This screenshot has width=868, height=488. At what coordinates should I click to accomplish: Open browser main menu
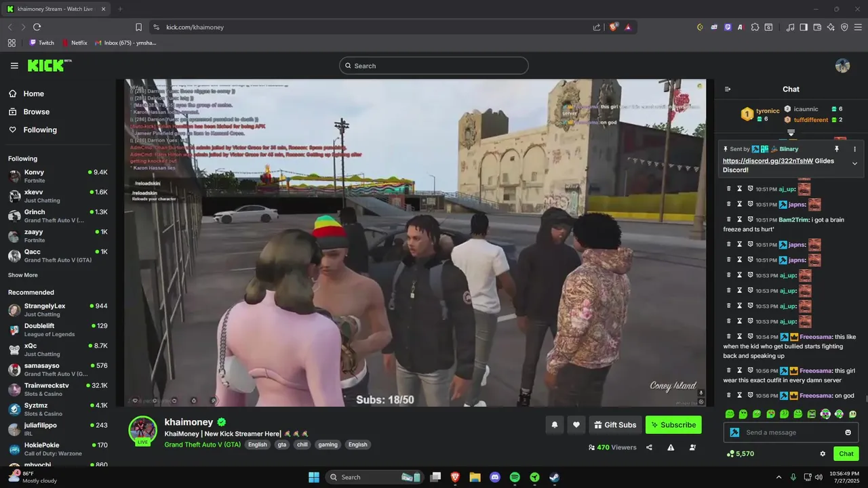click(x=858, y=27)
